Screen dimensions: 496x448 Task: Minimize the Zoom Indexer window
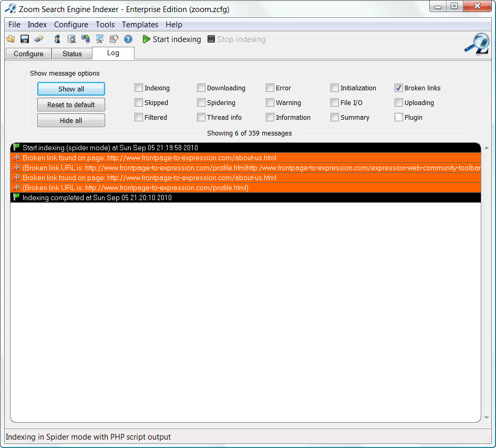[438, 6]
